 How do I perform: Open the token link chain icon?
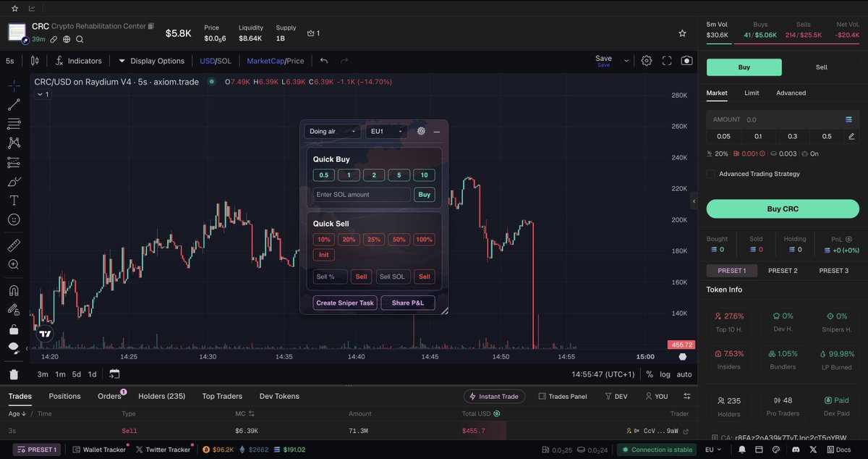[x=54, y=39]
